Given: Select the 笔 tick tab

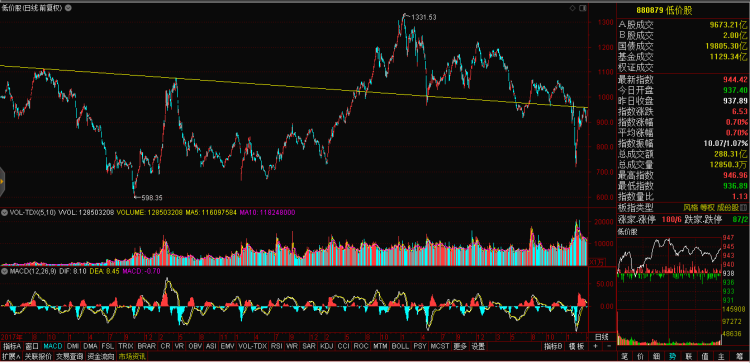Looking at the screenshot, I should tap(624, 356).
